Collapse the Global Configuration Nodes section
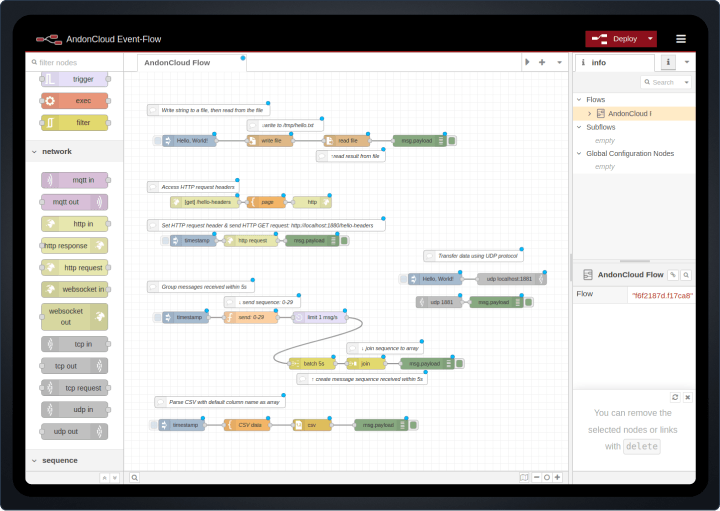Image resolution: width=720 pixels, height=511 pixels. [x=578, y=153]
